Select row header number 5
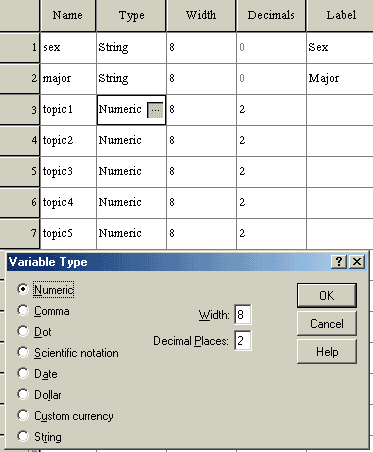Viewport: 373px width, 452px height. click(20, 171)
